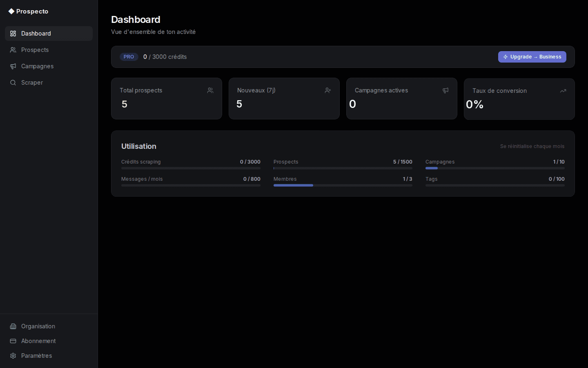This screenshot has width=588, height=368.
Task: Click the Dashboard grid icon in sidebar
Action: [13, 34]
